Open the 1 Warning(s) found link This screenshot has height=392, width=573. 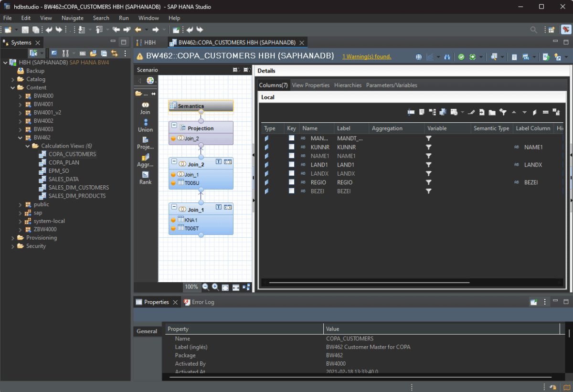tap(366, 56)
